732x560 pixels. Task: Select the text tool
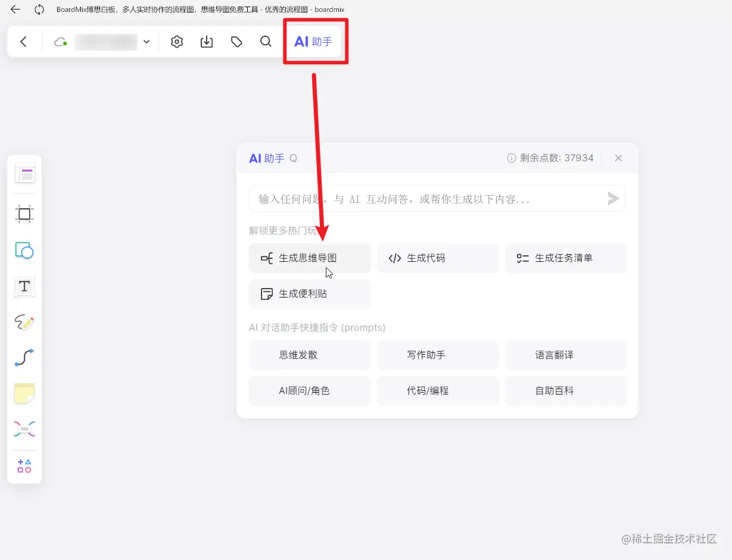pos(24,286)
